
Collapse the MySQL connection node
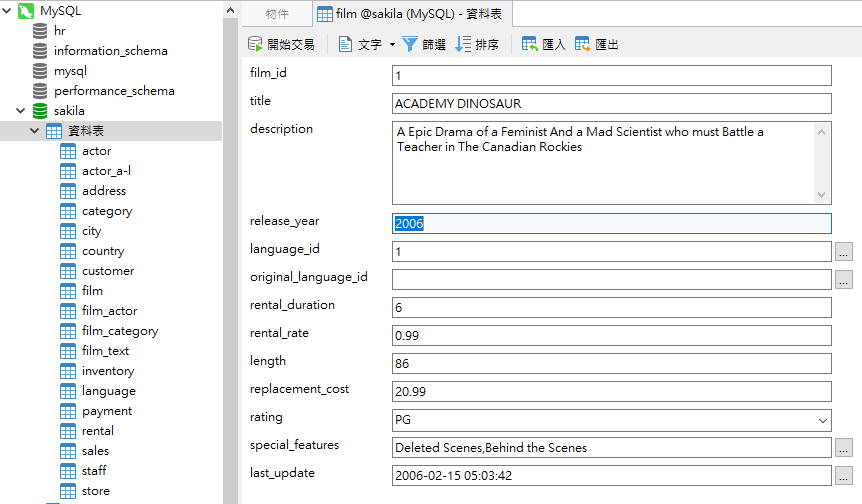pos(7,11)
